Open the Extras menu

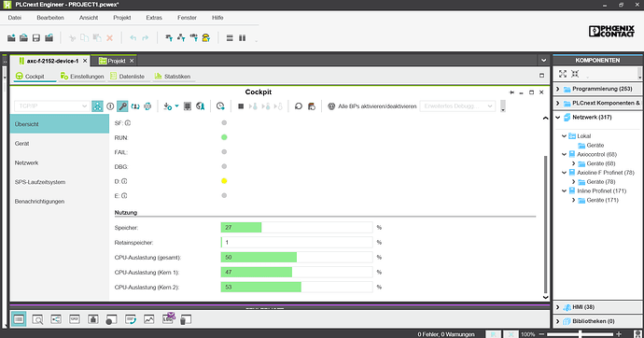[x=154, y=18]
